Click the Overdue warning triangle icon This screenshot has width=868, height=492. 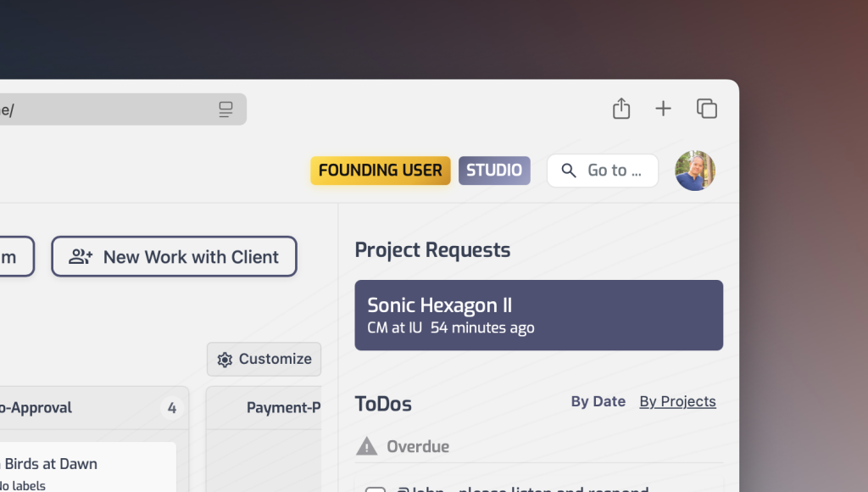[x=366, y=446]
